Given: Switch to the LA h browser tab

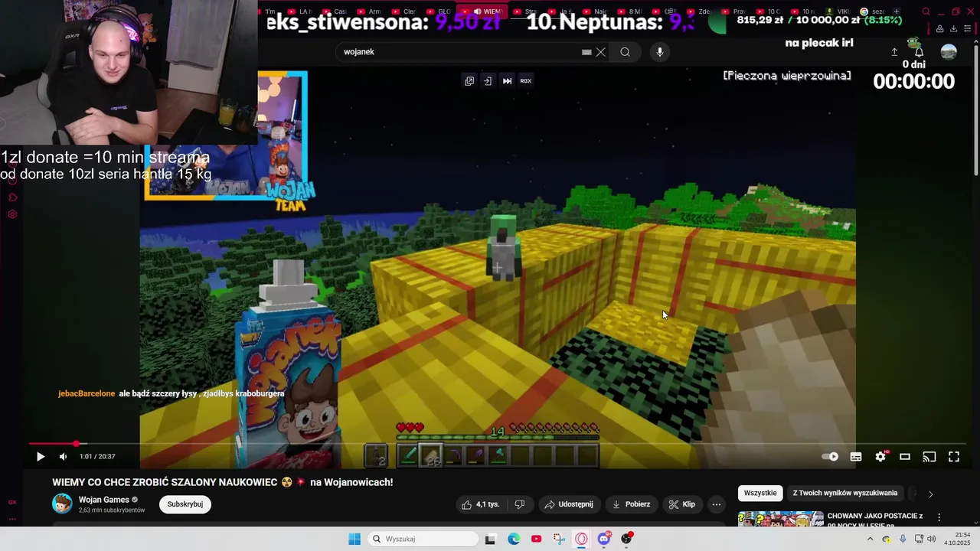Looking at the screenshot, I should coord(302,11).
